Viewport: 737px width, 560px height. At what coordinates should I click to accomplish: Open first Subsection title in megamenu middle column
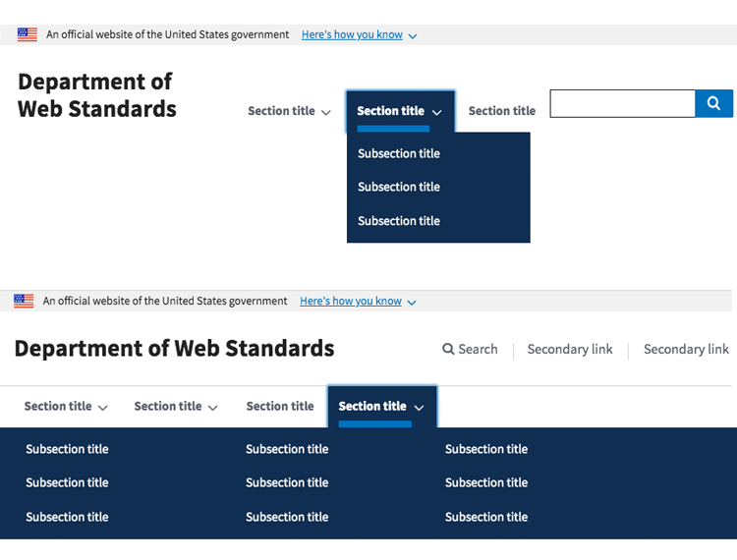tap(287, 449)
